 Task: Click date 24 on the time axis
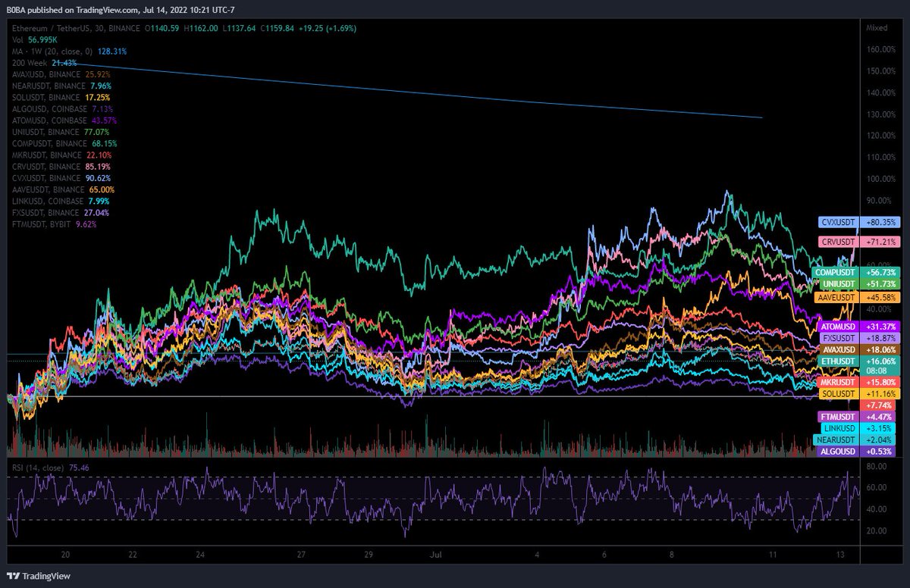coord(200,555)
